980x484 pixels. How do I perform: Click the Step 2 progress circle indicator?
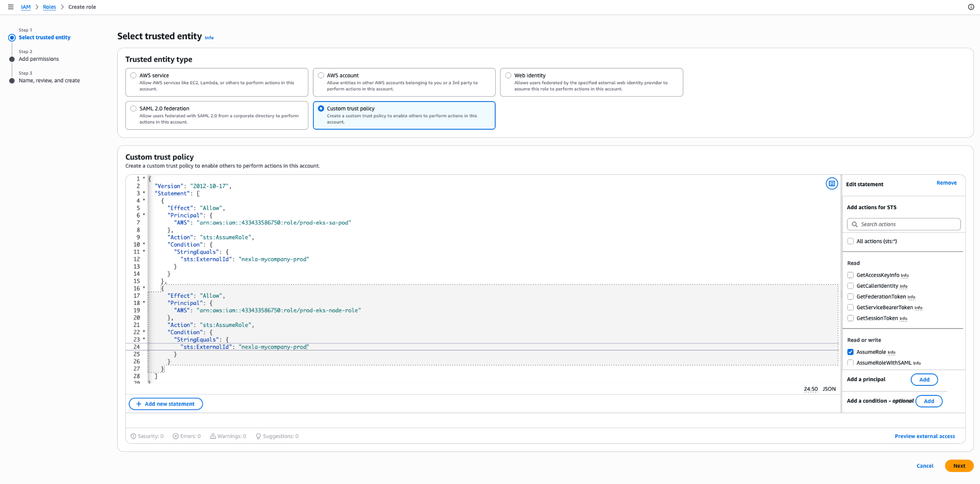click(12, 58)
